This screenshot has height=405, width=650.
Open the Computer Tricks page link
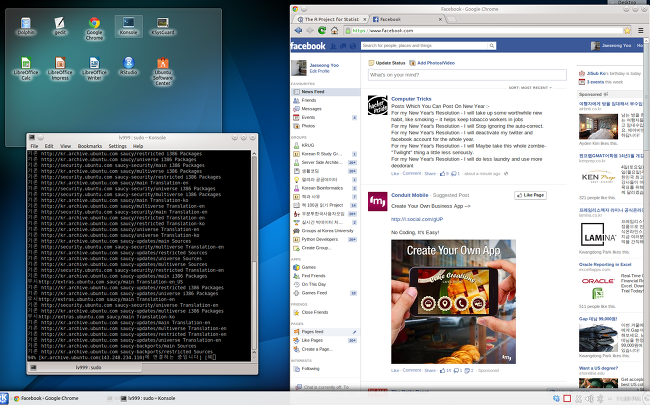(411, 99)
